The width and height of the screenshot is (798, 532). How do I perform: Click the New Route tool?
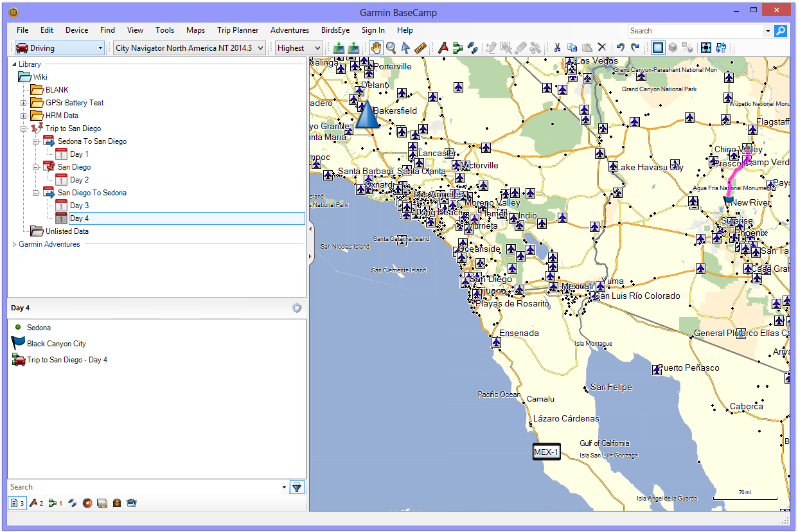point(457,48)
